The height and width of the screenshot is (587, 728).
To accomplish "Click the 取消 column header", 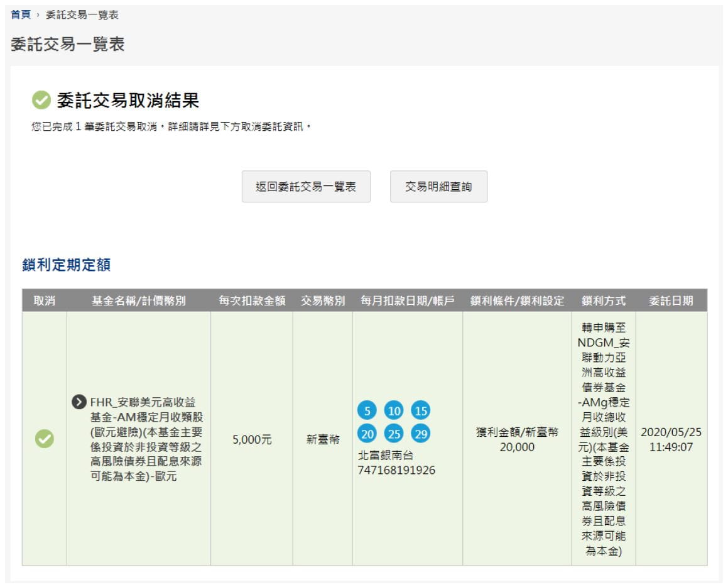I will coord(45,300).
